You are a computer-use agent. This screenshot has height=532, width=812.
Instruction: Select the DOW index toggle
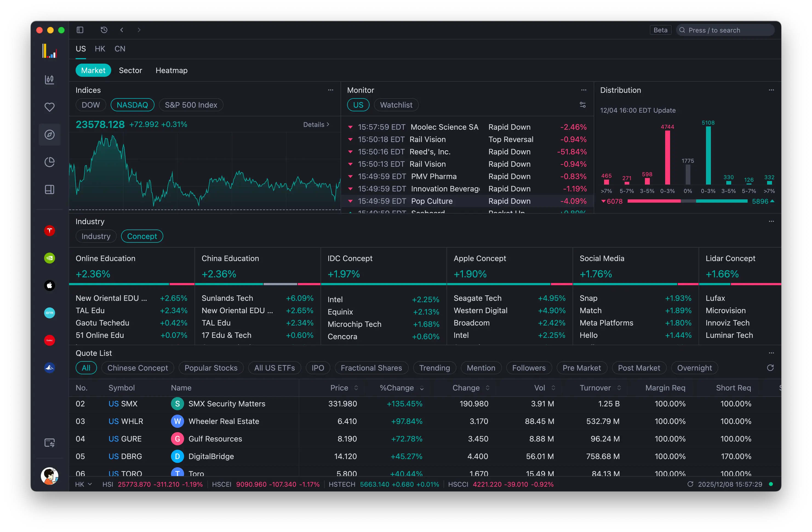(90, 105)
